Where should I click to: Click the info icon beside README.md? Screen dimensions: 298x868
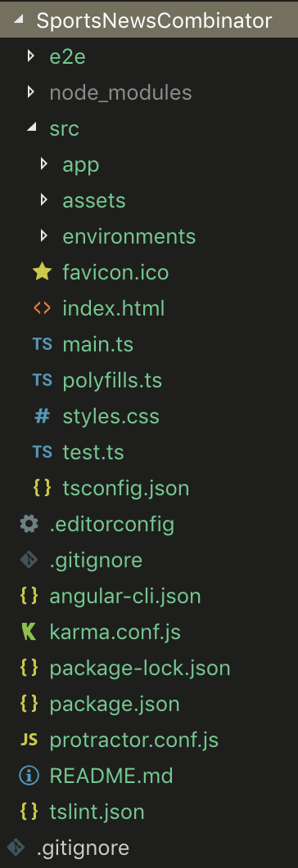coord(29,776)
